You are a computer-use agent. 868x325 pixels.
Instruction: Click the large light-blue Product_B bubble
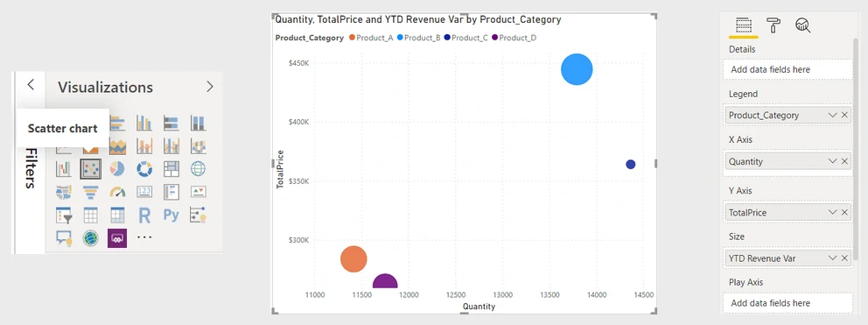pos(577,69)
